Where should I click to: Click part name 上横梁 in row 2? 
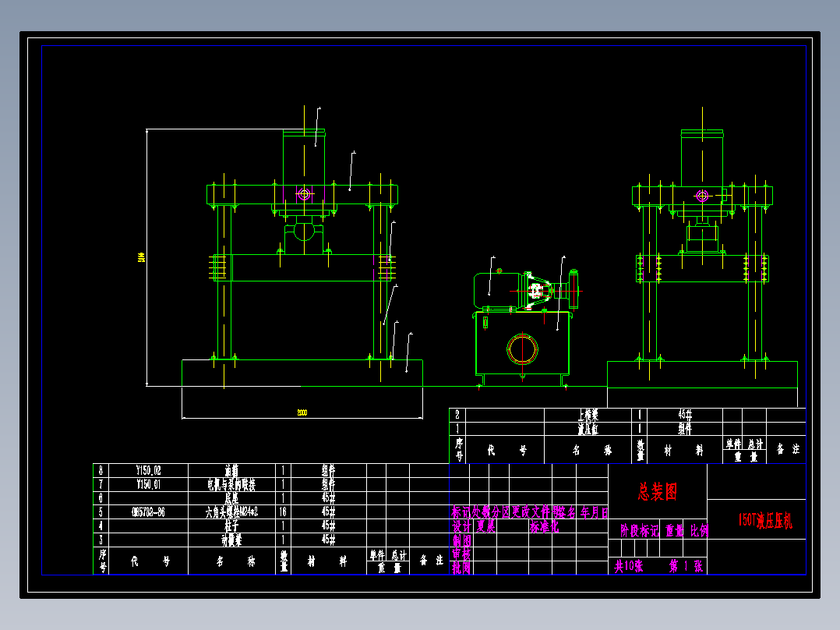[588, 415]
